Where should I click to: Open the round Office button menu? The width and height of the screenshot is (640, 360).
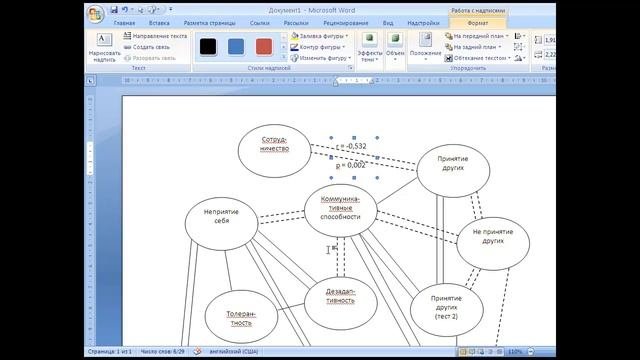point(95,14)
